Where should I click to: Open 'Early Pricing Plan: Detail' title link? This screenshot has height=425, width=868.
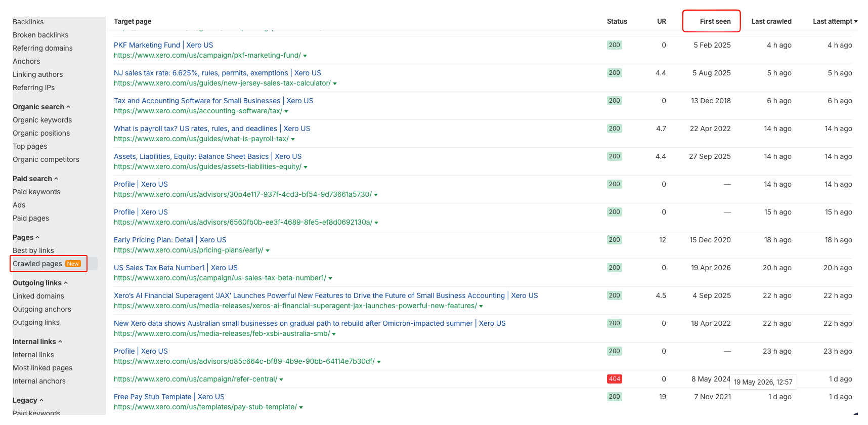pos(170,240)
